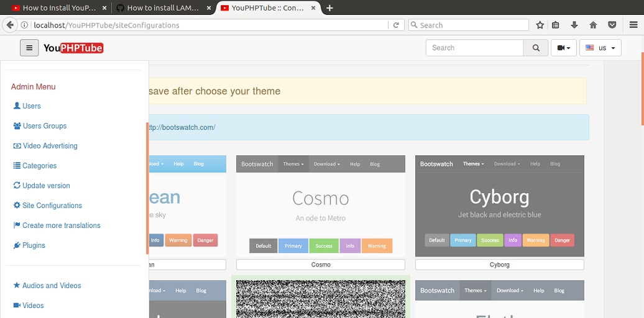The width and height of the screenshot is (644, 318).
Task: Click the site search magnifier button
Action: (x=536, y=48)
